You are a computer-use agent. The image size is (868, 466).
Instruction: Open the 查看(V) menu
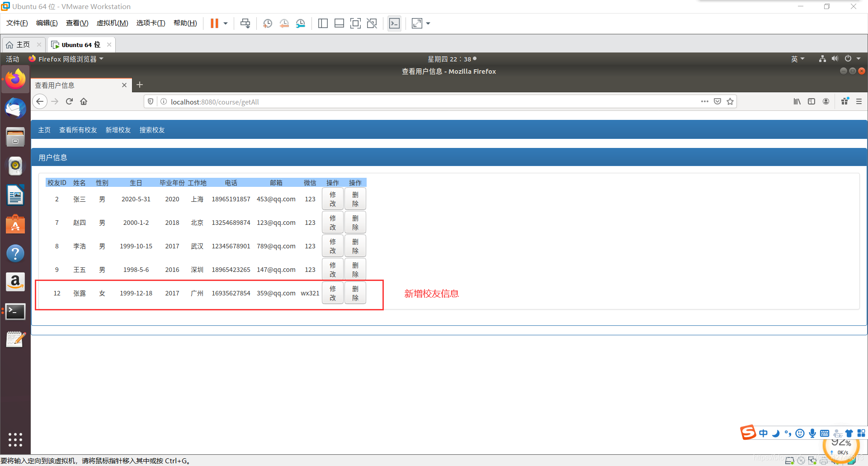[x=77, y=23]
